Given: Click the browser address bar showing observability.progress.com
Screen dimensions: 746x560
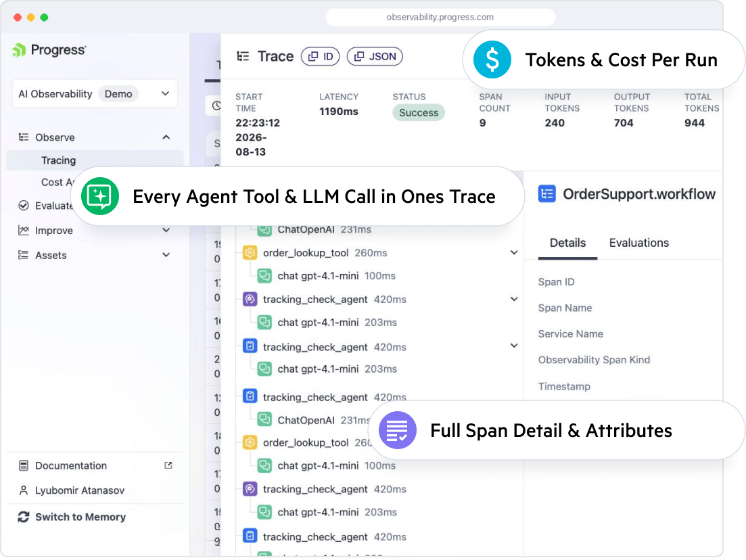Looking at the screenshot, I should (440, 17).
